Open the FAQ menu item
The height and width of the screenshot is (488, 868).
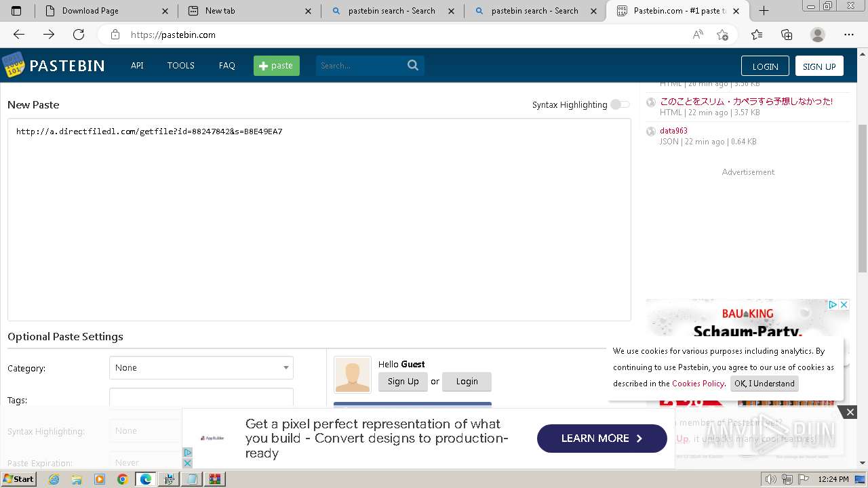click(227, 66)
